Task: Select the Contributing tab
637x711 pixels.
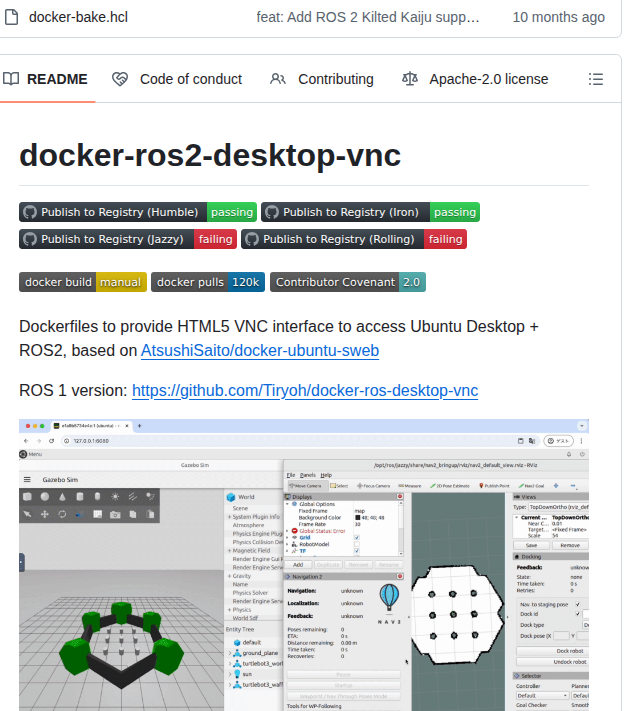Action: 321,79
